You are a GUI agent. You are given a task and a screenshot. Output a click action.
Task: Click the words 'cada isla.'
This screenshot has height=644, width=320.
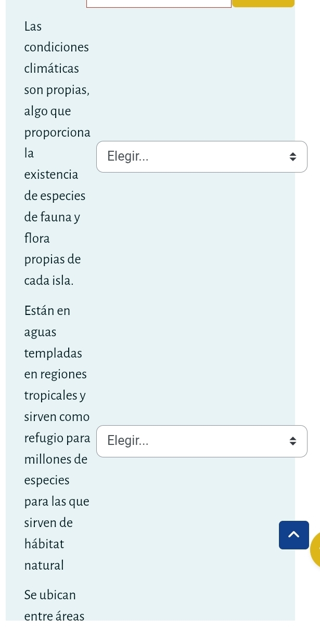tap(49, 281)
